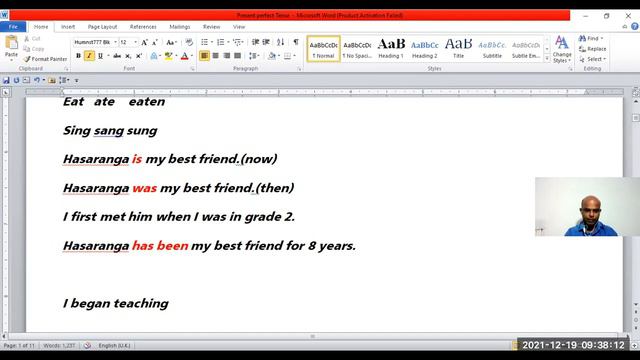Click the webcam video thumbnail
640x360 pixels.
587,207
